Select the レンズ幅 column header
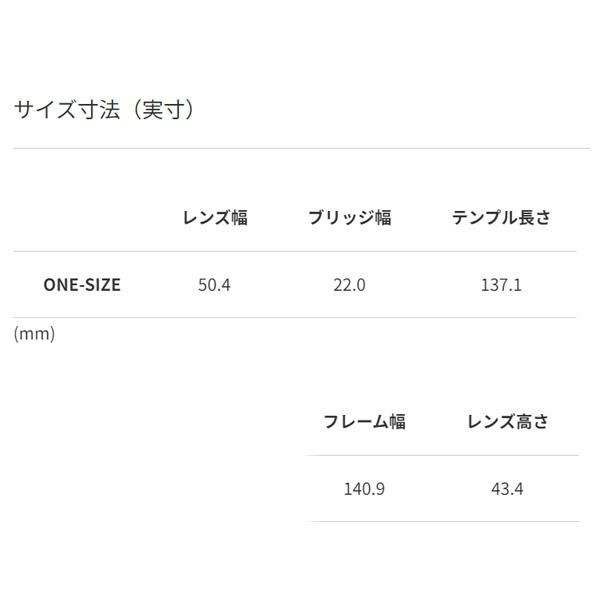 click(x=215, y=217)
